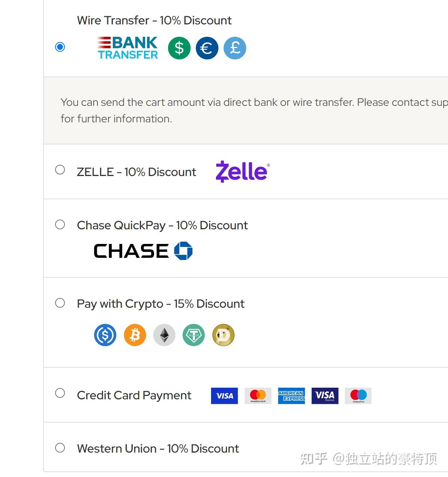448x477 pixels.
Task: Click the Maestro card logo
Action: click(358, 396)
